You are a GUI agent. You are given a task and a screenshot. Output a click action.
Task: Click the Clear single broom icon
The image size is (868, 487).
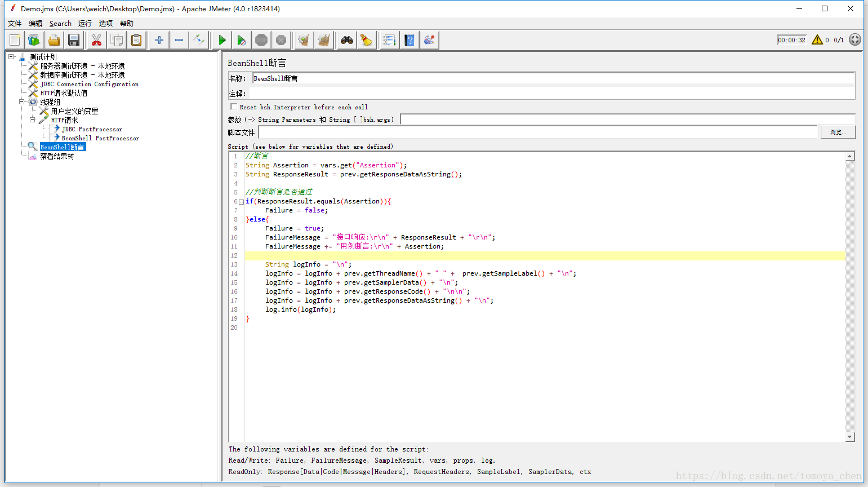point(304,40)
